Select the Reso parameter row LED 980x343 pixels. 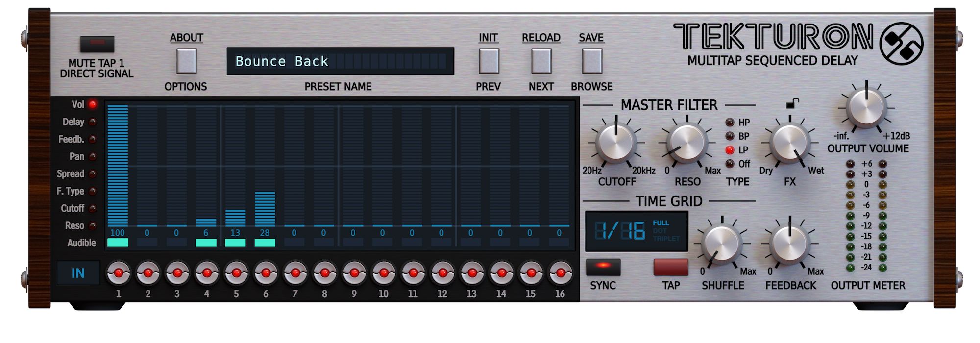pos(92,225)
